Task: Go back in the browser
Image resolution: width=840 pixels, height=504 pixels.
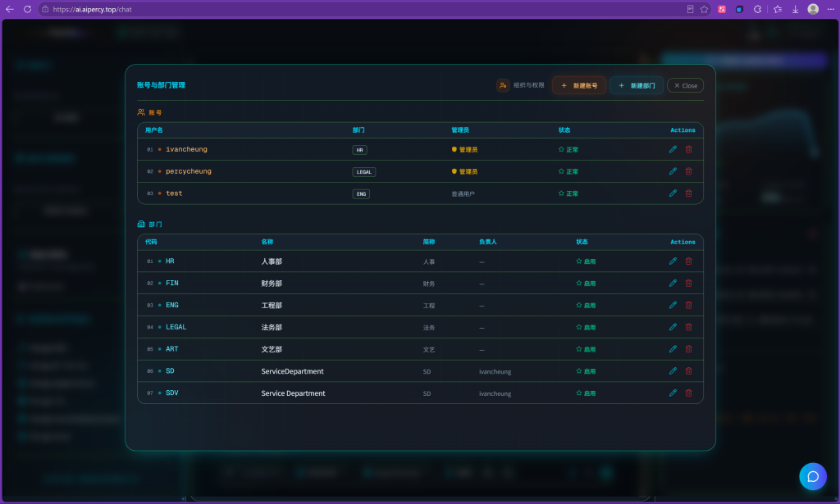Action: click(x=10, y=9)
